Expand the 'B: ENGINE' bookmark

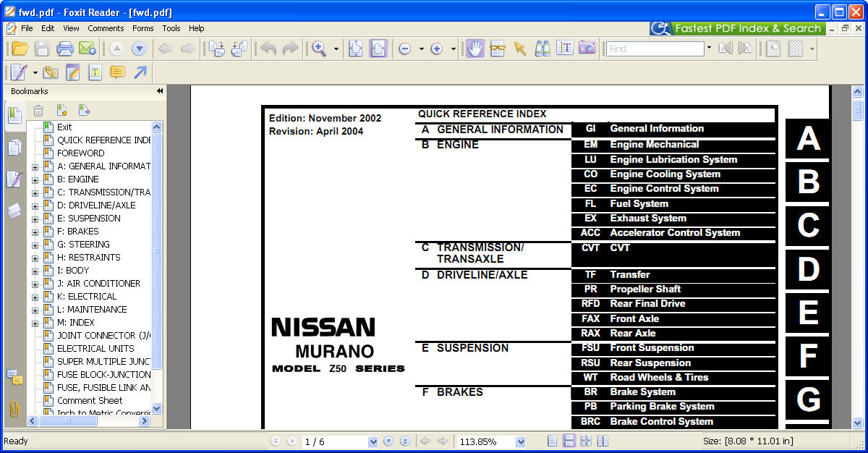tap(35, 179)
